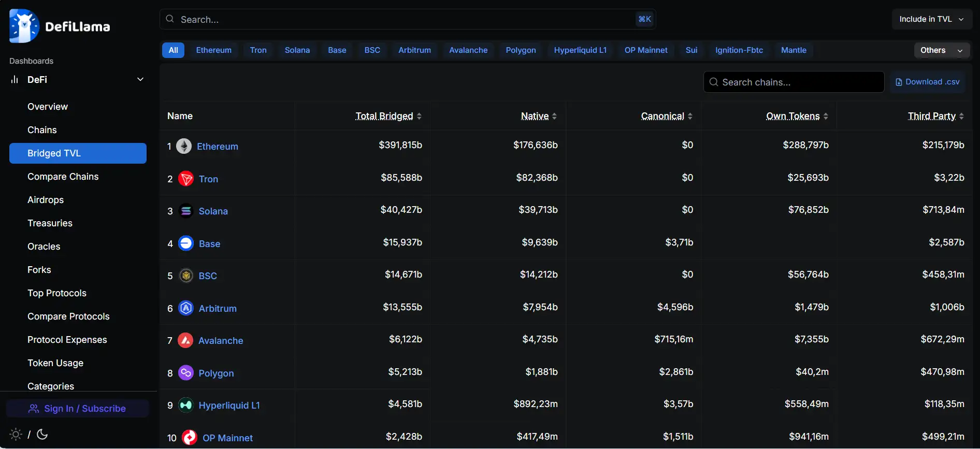Click the Avalanche chain logo icon
Image resolution: width=980 pixels, height=449 pixels.
[185, 340]
